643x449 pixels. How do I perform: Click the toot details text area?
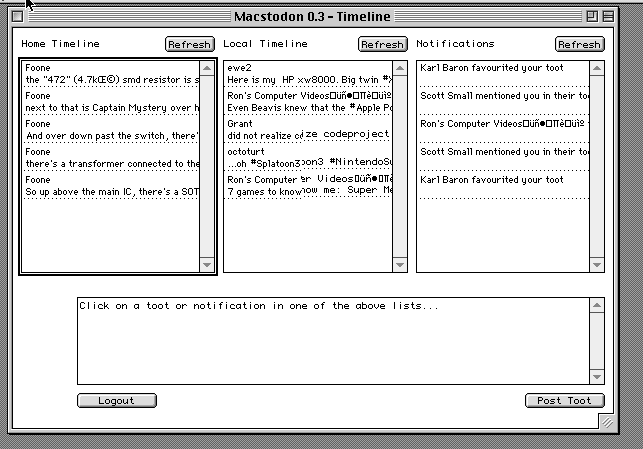click(340, 340)
